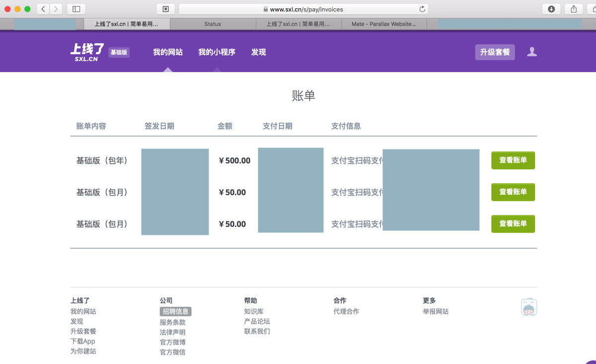
Task: Open footer link 为你建站
Action: (83, 351)
